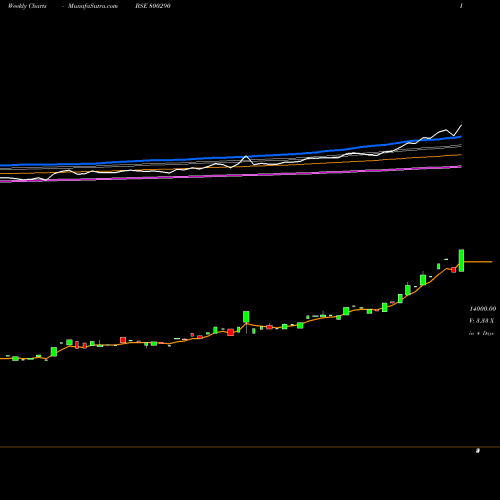Click the 'Weekly Charts' title text
The width and height of the screenshot is (500, 500).
(27, 6)
